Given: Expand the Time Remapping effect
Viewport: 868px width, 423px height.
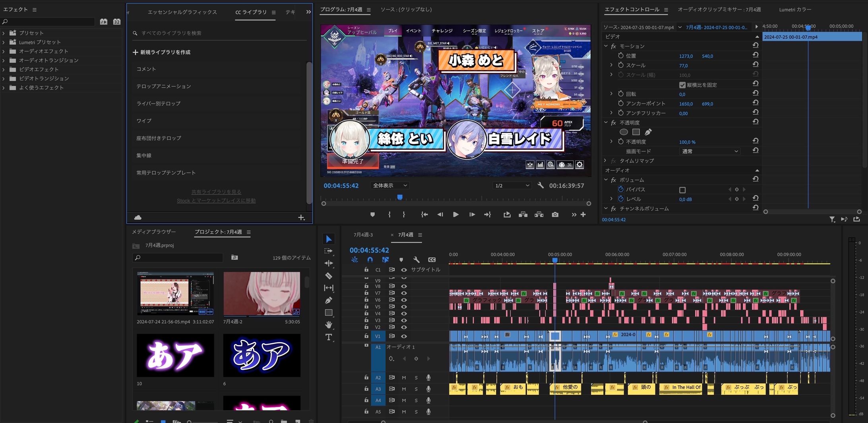Looking at the screenshot, I should 605,161.
